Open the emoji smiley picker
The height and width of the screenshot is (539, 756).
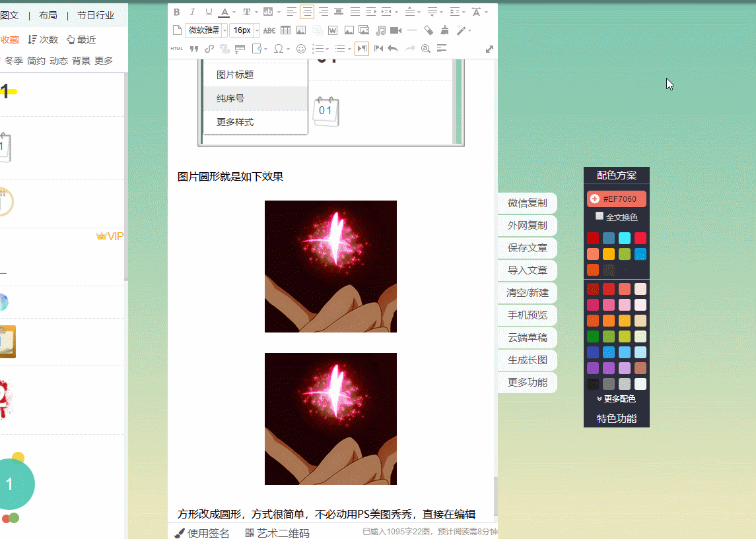(x=301, y=49)
